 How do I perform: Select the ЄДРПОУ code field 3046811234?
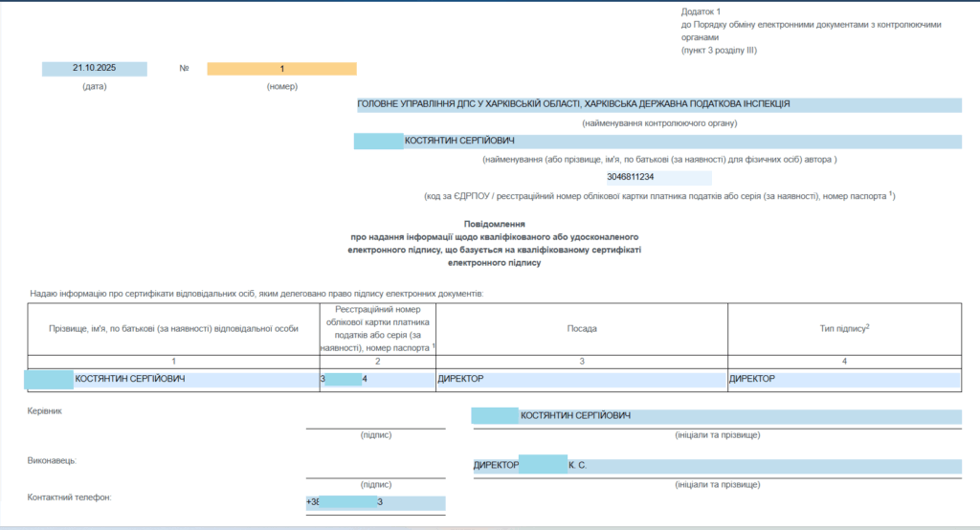pyautogui.click(x=658, y=178)
